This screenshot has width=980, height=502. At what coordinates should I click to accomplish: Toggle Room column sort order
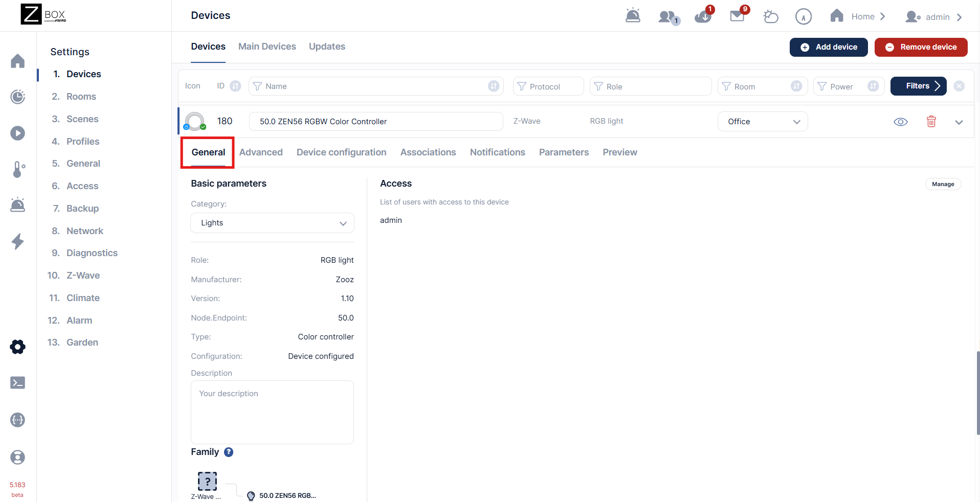pos(796,86)
